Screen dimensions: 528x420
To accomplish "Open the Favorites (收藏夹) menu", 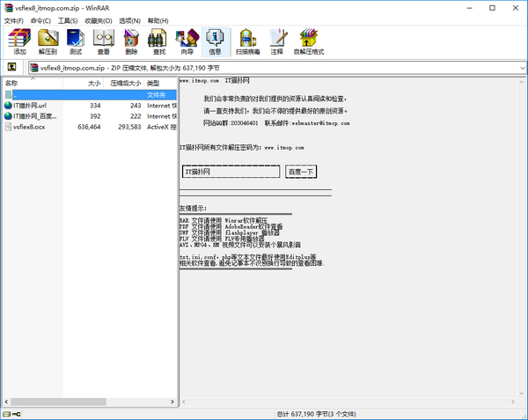I will click(x=99, y=21).
